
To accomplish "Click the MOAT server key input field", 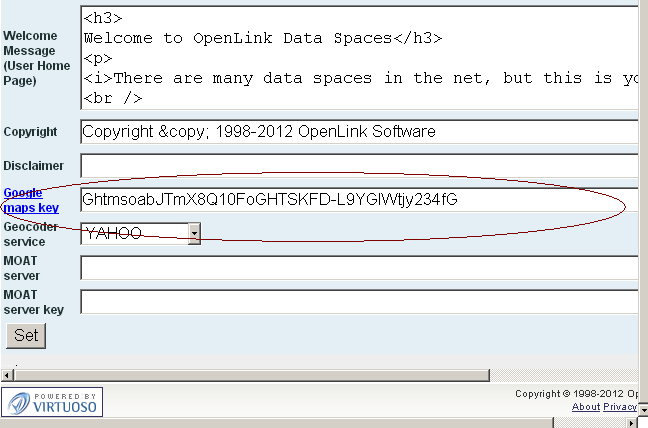I will [359, 302].
